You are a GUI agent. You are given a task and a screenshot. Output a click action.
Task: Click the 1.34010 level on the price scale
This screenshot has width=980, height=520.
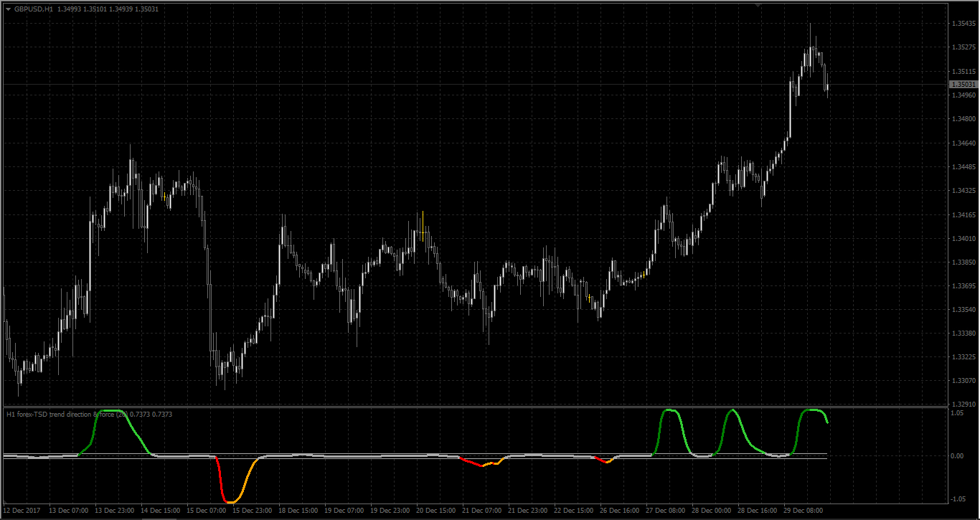click(x=962, y=238)
